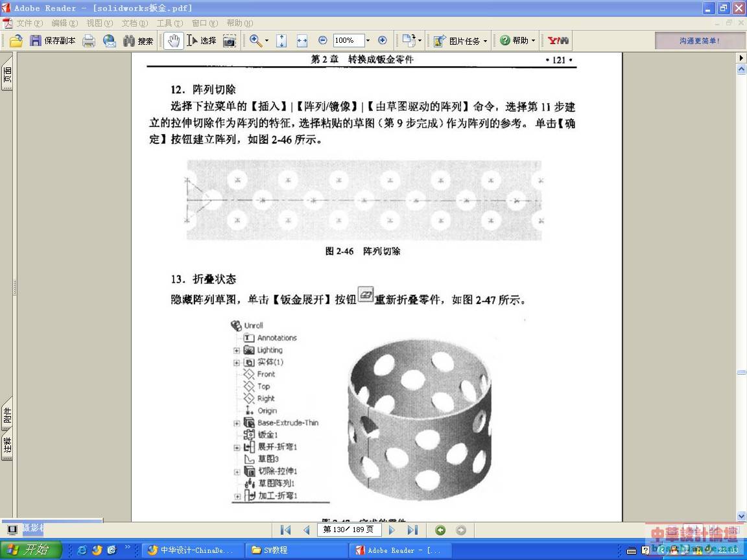The image size is (747, 560).
Task: Set view to fit page height
Action: coord(281,41)
